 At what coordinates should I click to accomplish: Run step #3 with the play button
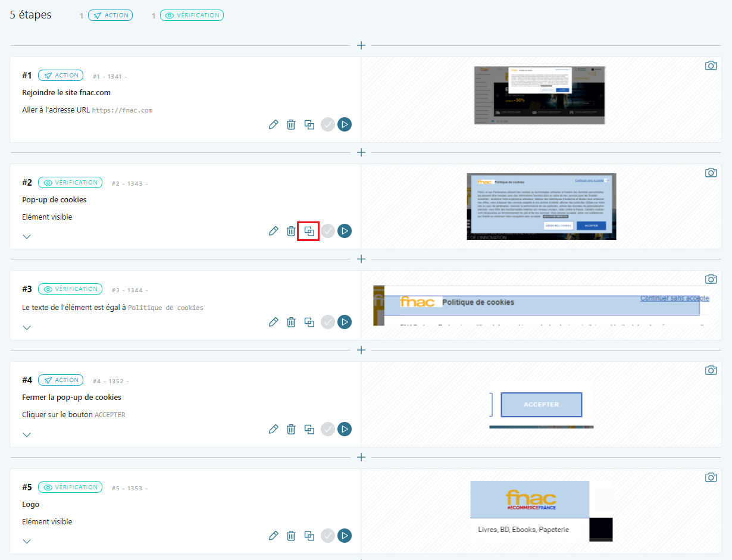click(x=345, y=322)
